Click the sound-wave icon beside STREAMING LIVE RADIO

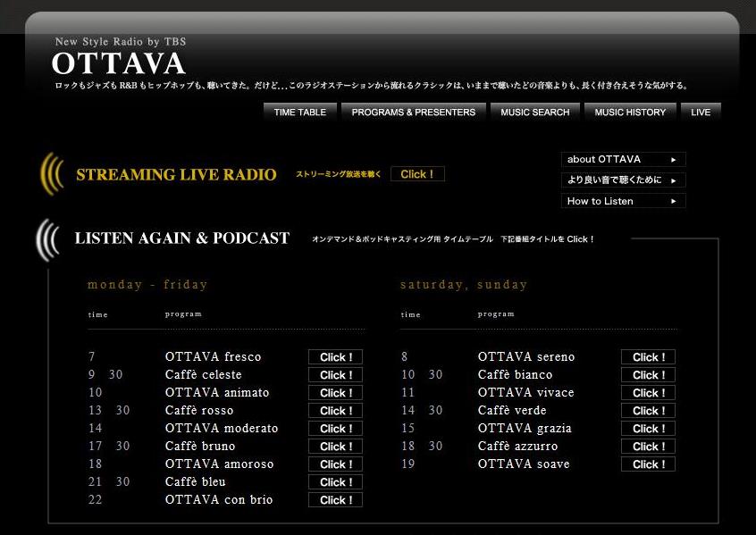click(51, 172)
